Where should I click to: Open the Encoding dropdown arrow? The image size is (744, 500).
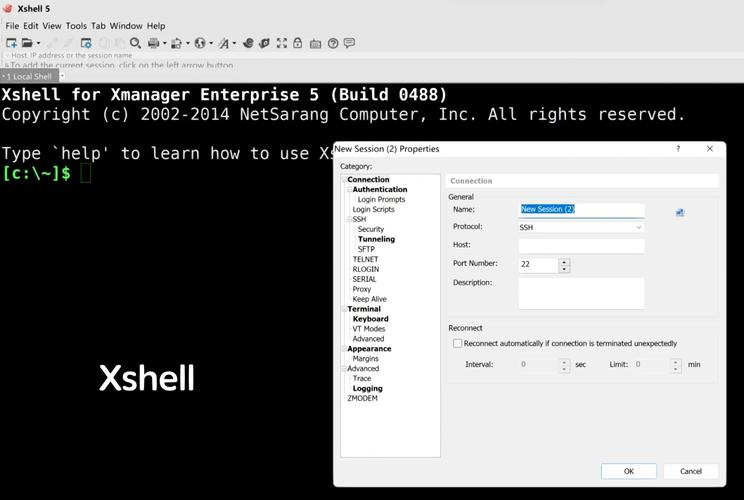tap(211, 43)
